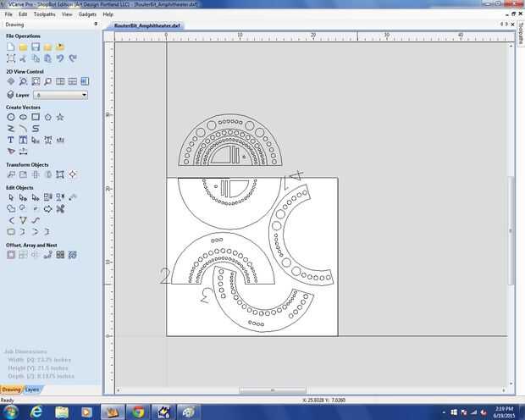This screenshot has height=420, width=525.
Task: Choose the Node Editing cursor tool
Action: [x=23, y=197]
